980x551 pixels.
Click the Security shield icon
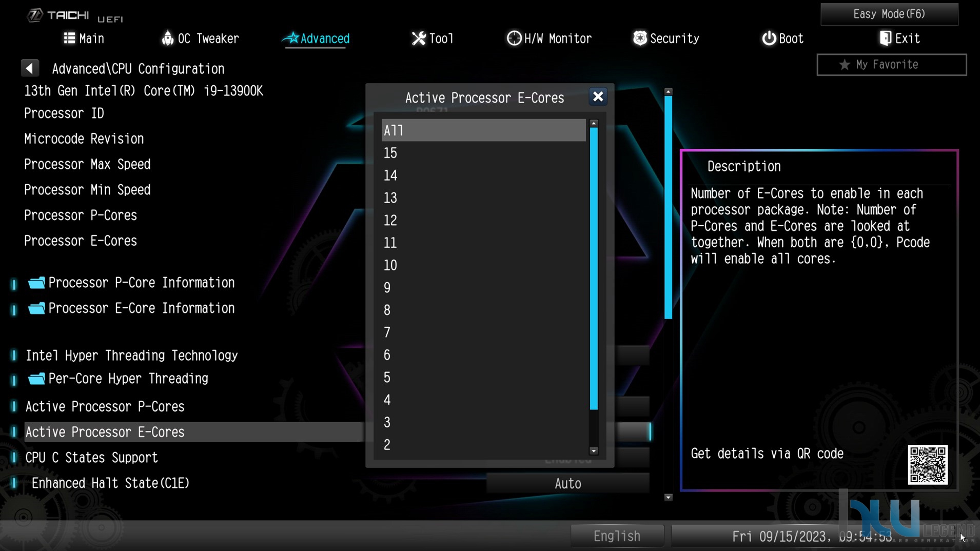(x=640, y=38)
